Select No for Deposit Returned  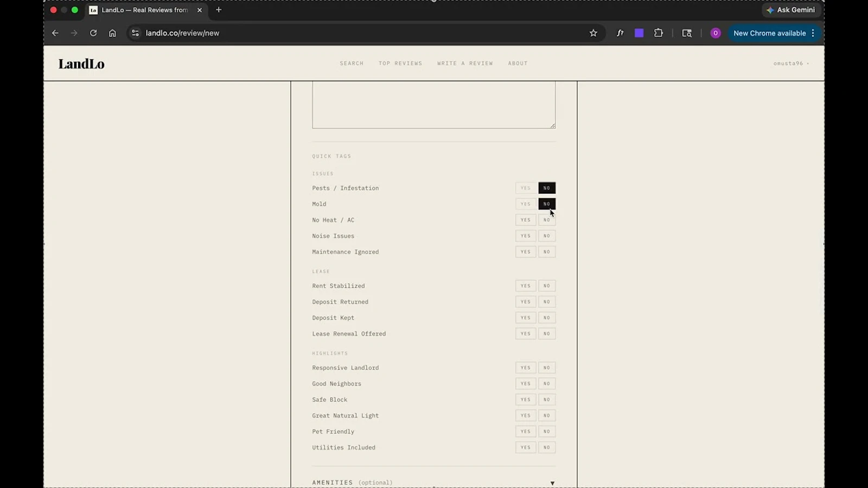pyautogui.click(x=547, y=301)
